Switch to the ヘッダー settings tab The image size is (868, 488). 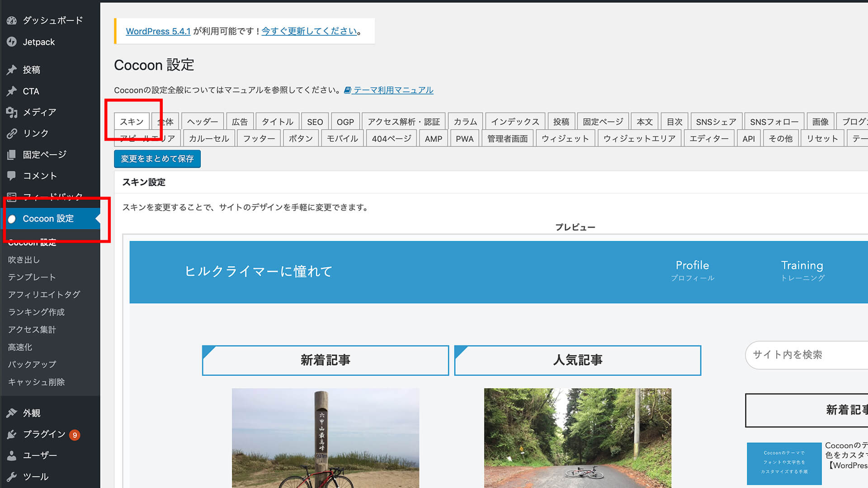(202, 122)
